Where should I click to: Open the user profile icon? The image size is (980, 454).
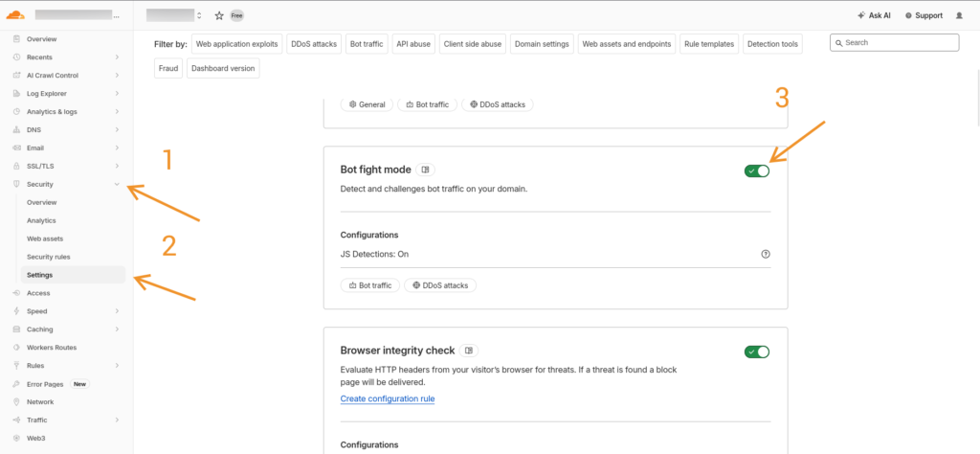coord(960,16)
